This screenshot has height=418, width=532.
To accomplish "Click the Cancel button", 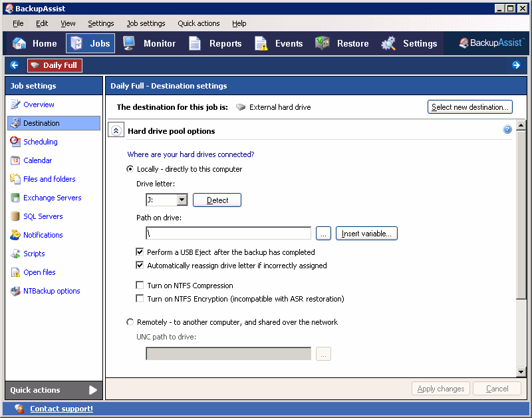I will (x=497, y=389).
